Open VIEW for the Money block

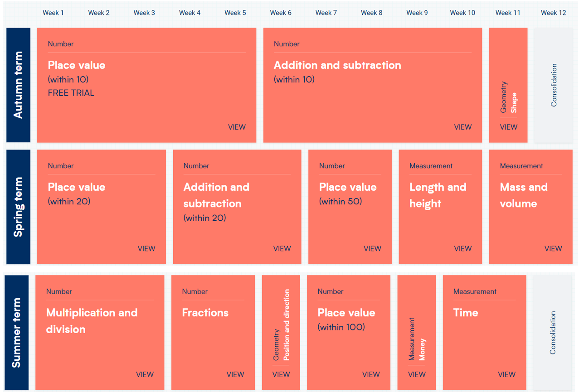point(416,375)
